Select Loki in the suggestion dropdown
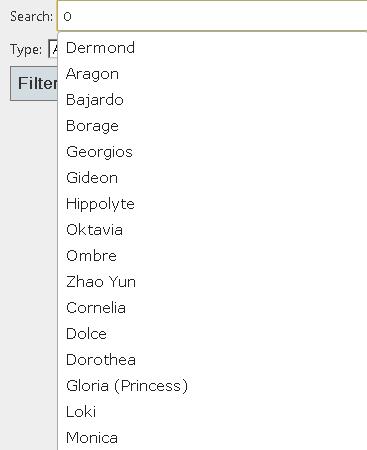367x450 pixels. [212, 412]
